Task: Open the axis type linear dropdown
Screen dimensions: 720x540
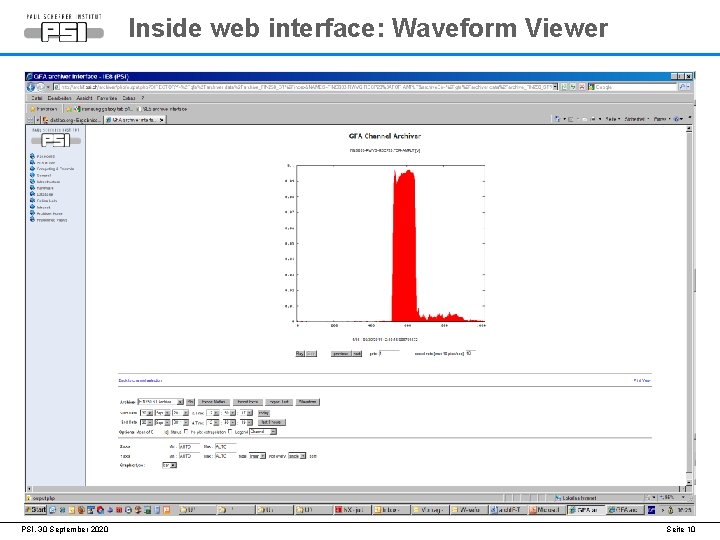Action: click(x=257, y=456)
